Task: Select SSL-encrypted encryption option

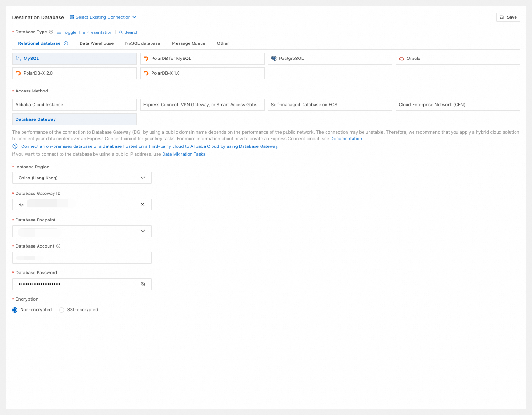Action: [x=62, y=310]
